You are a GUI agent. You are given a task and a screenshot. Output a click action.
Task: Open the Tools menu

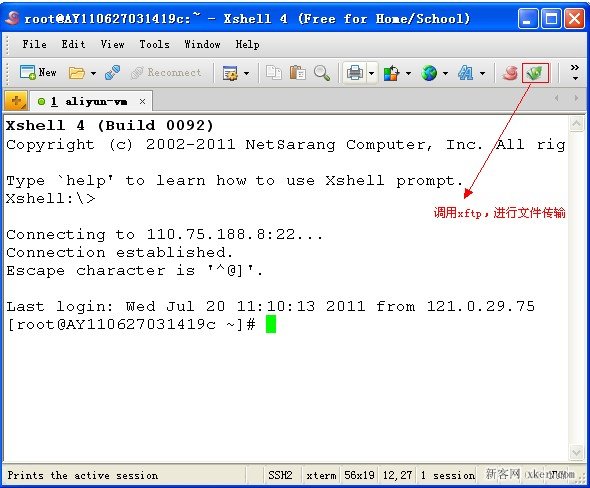(x=154, y=44)
